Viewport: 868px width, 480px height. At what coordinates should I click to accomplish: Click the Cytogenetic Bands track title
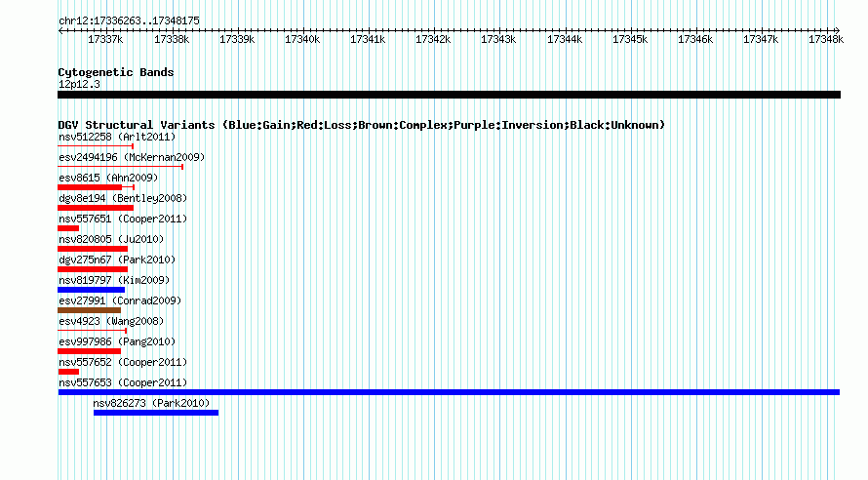tap(116, 72)
